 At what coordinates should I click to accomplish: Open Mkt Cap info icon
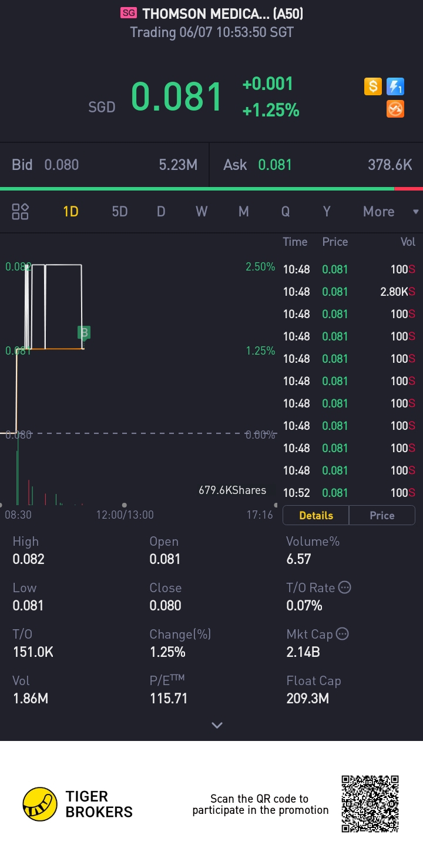click(342, 634)
